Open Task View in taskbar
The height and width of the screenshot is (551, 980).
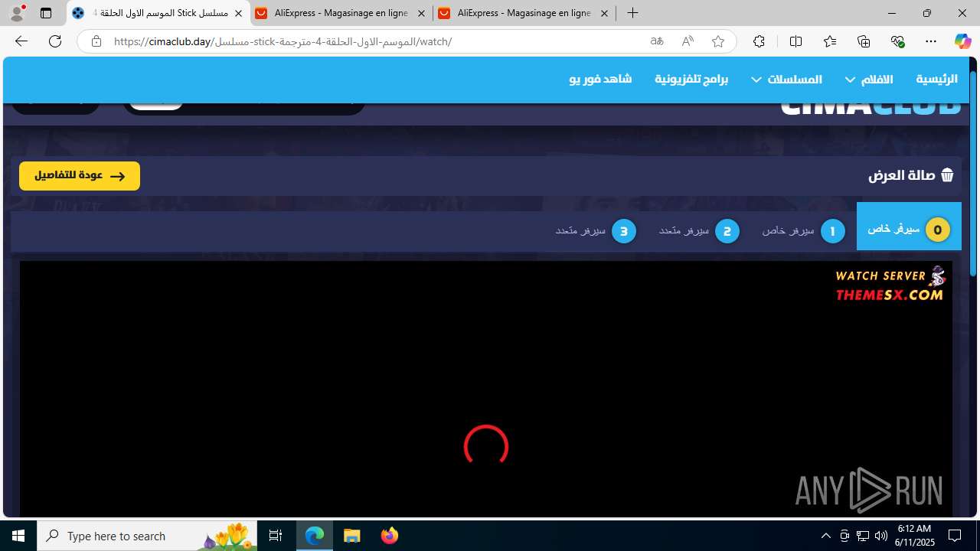coord(276,536)
